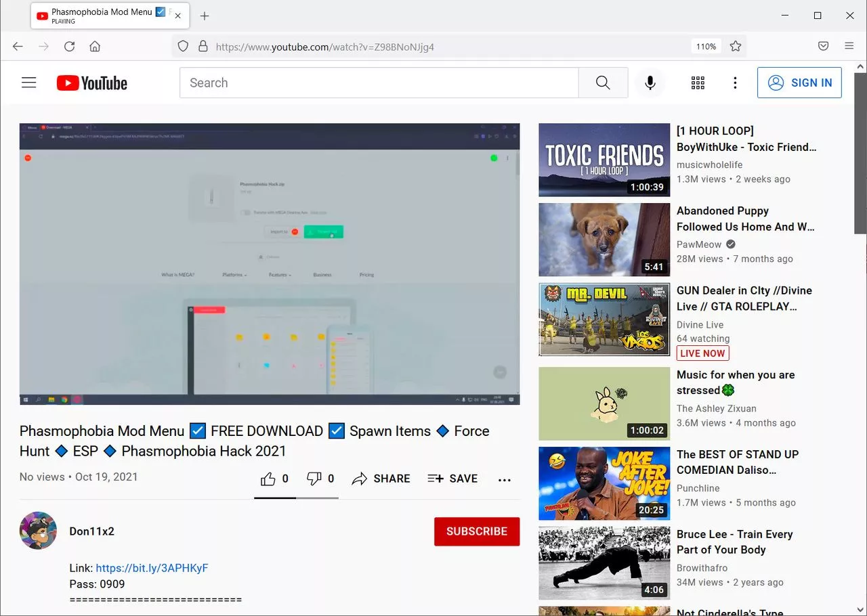The height and width of the screenshot is (616, 867).
Task: Open more actions menu under video
Action: click(505, 479)
